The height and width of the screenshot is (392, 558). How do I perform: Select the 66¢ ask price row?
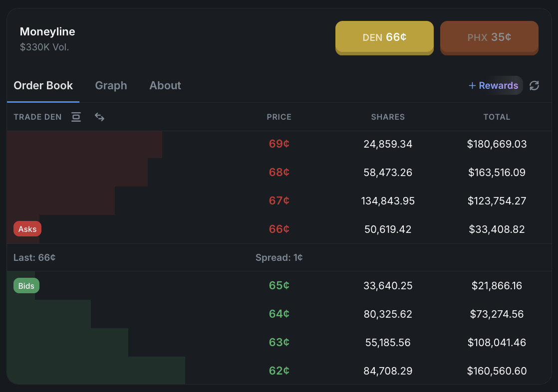[x=279, y=229]
